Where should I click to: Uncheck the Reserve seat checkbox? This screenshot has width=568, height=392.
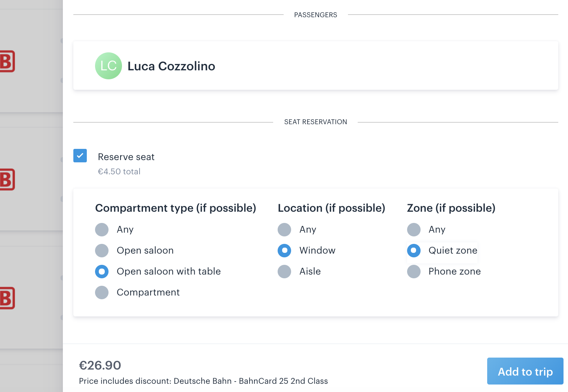(80, 156)
